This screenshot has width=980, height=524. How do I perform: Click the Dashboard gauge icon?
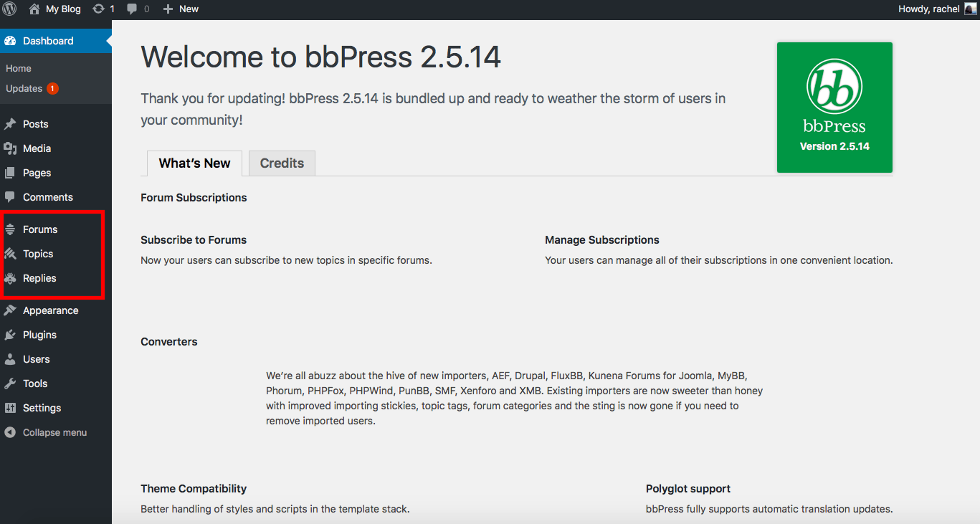point(10,41)
